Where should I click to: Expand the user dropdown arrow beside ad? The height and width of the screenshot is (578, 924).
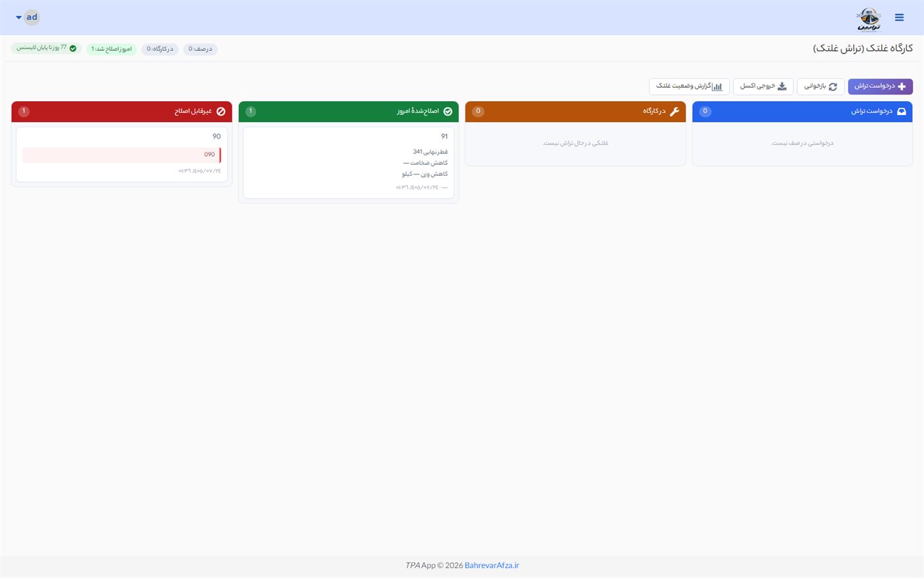(x=18, y=18)
